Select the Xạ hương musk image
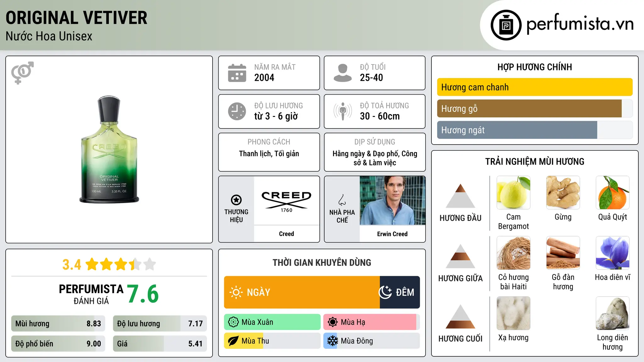The height and width of the screenshot is (362, 644). [514, 313]
